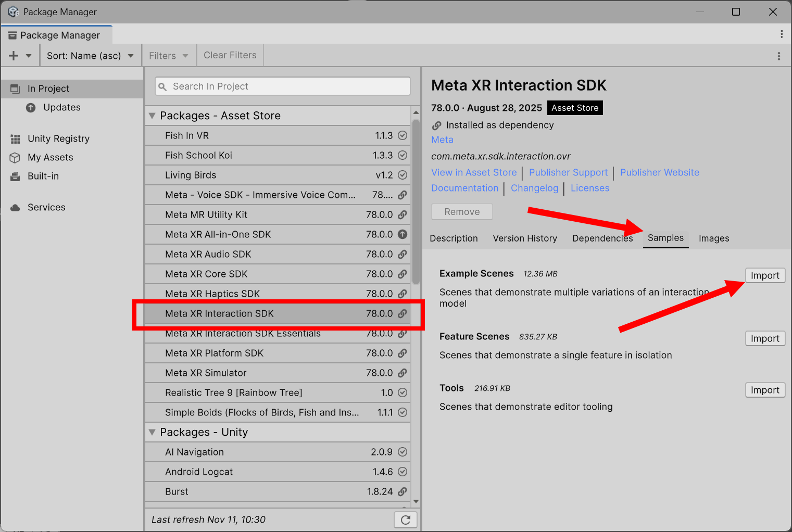
Task: Select the Meta XR Haptics SDK package
Action: (278, 294)
